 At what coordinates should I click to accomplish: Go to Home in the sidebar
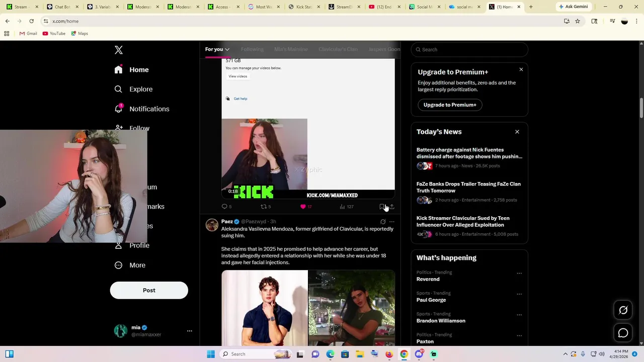tap(132, 70)
